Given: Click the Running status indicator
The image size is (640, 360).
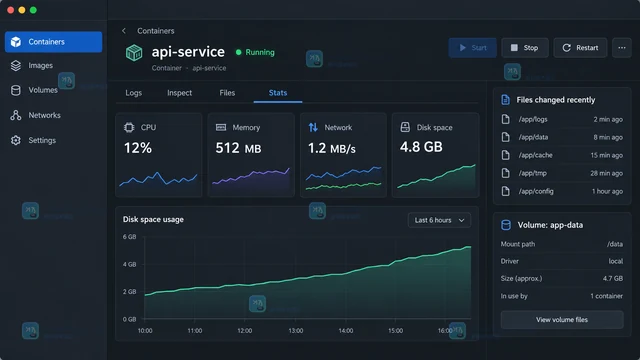Looking at the screenshot, I should coord(255,52).
